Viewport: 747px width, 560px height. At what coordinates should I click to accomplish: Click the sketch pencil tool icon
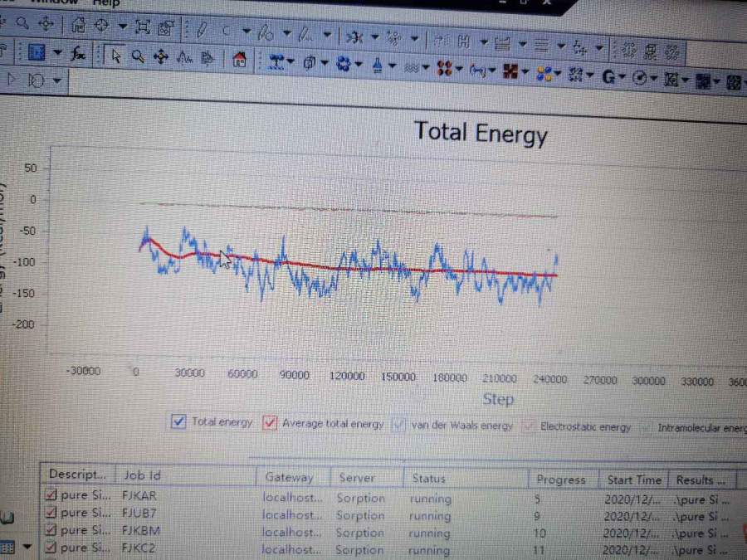(x=202, y=31)
